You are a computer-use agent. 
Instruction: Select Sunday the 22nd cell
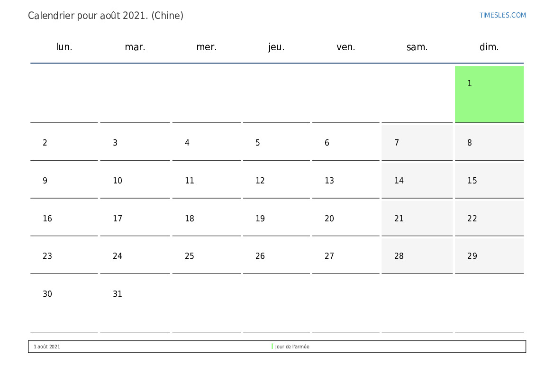pyautogui.click(x=489, y=219)
